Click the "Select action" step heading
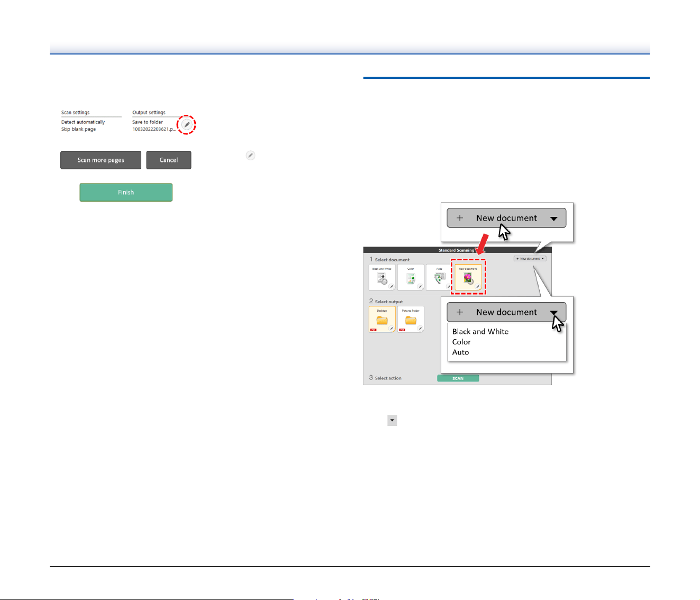This screenshot has height=600, width=700. point(388,378)
